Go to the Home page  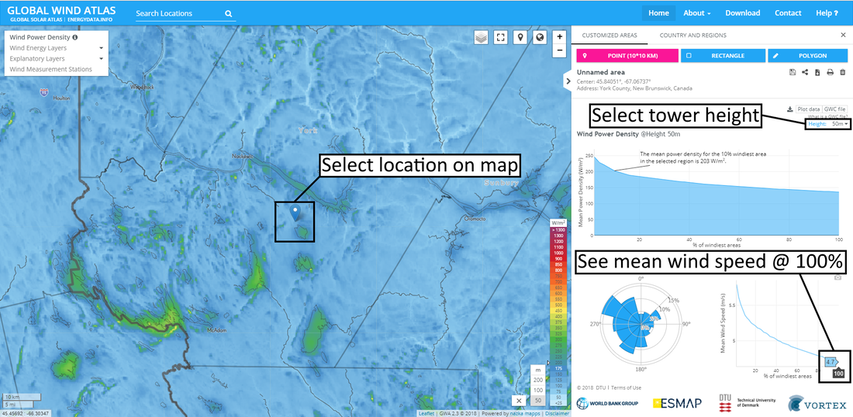pyautogui.click(x=658, y=13)
